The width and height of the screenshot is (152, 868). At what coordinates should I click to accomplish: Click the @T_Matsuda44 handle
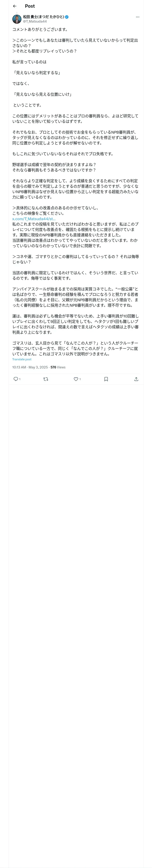tap(35, 22)
